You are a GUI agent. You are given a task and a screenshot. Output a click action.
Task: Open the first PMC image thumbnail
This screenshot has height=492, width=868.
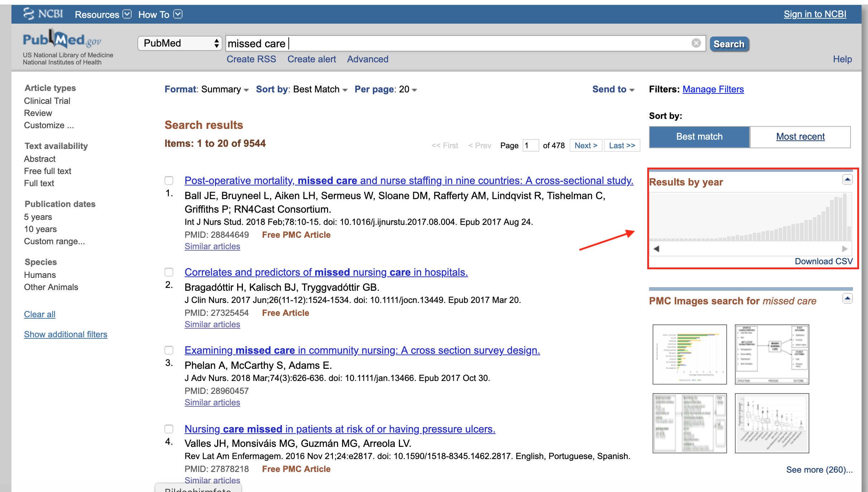point(689,354)
